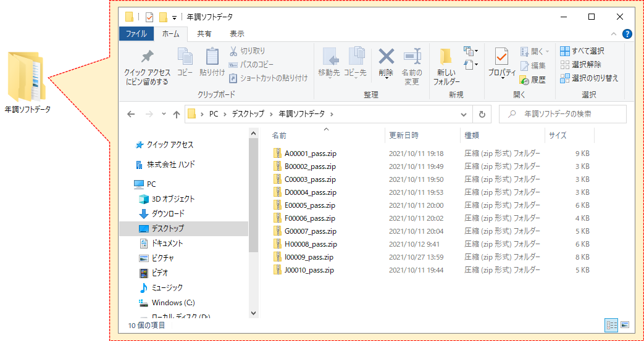Open the New Item dropdown icon
The image size is (644, 341).
tap(470, 51)
